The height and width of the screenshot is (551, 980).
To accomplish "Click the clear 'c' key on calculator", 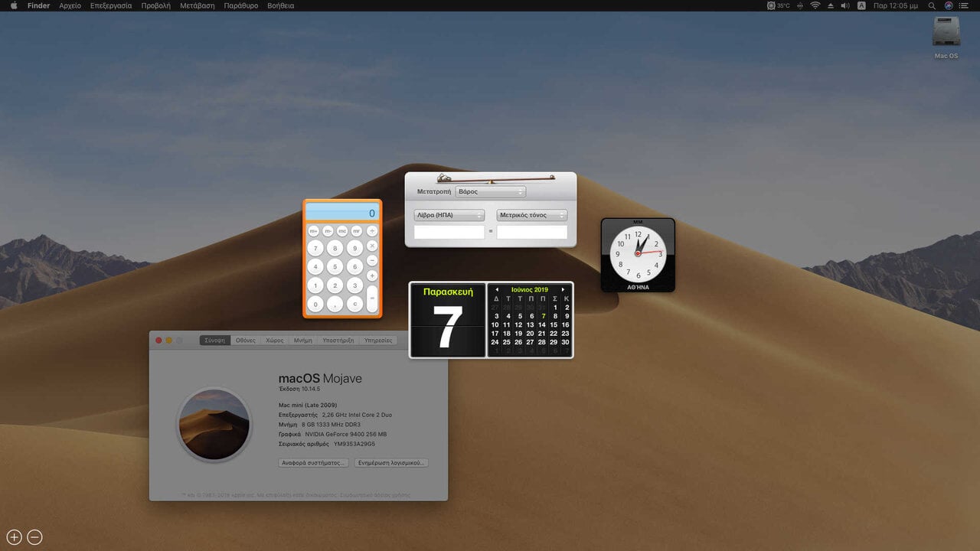I will [x=354, y=304].
